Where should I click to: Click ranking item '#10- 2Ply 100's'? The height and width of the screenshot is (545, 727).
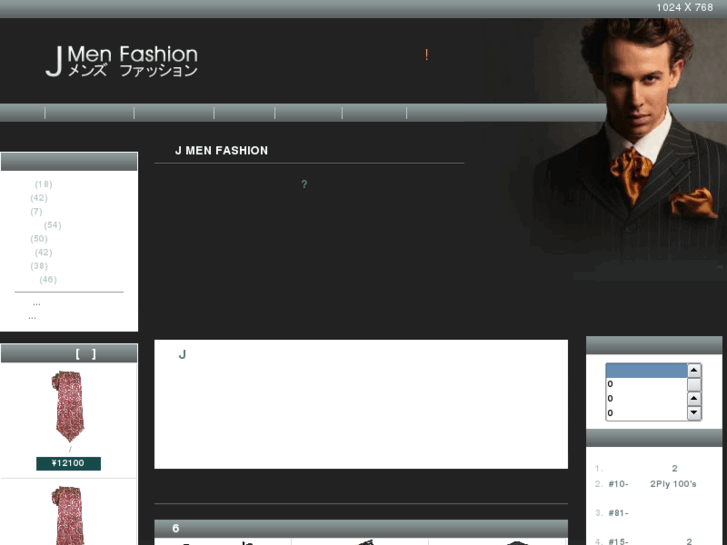[x=652, y=484]
